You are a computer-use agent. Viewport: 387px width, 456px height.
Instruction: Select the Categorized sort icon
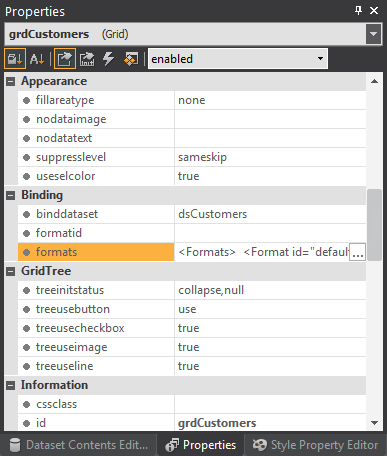(15, 59)
